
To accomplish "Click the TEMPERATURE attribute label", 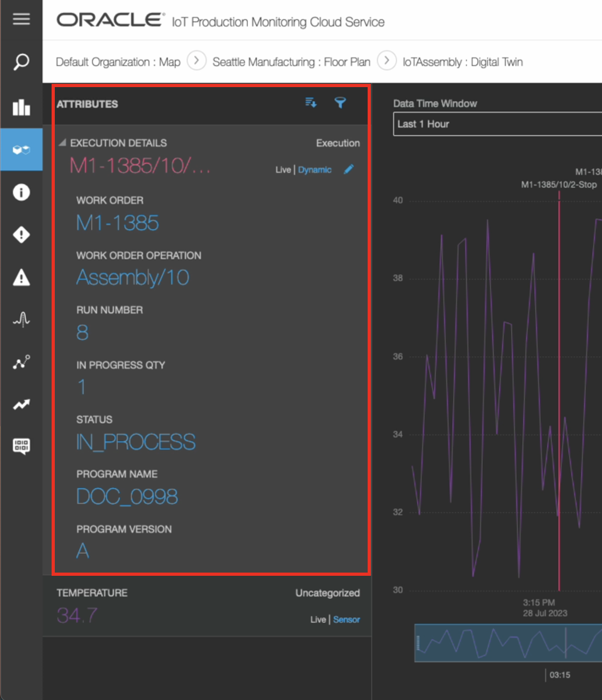I will coord(92,592).
